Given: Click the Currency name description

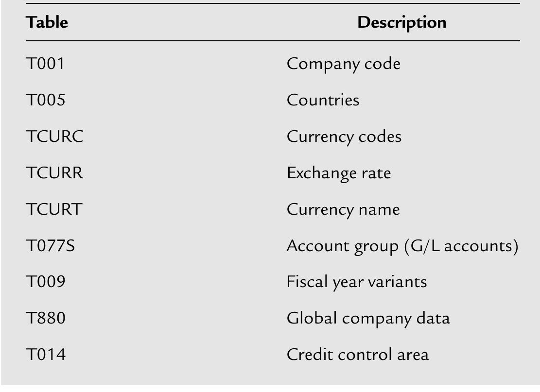Looking at the screenshot, I should [343, 210].
